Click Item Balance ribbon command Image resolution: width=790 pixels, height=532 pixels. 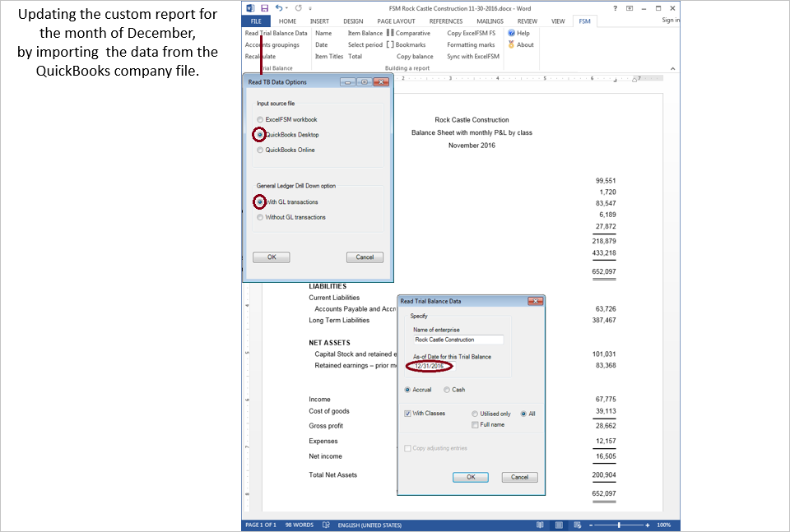pos(365,33)
